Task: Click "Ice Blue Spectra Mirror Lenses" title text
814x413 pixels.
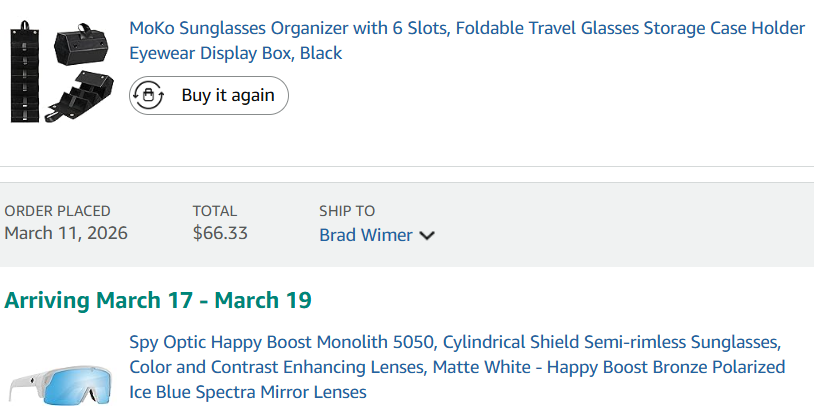Action: pos(248,392)
